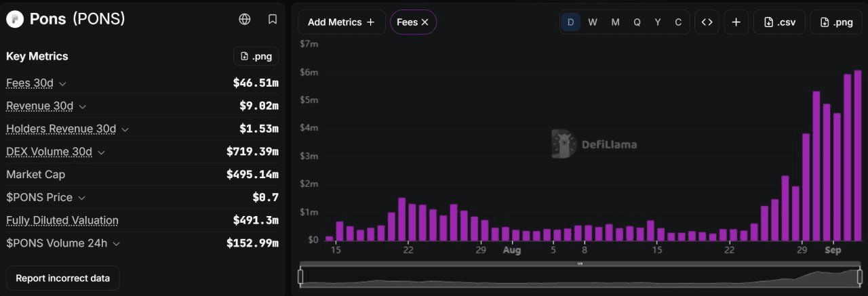This screenshot has height=296, width=868.
Task: Click the Report incorrect data button
Action: coord(63,278)
